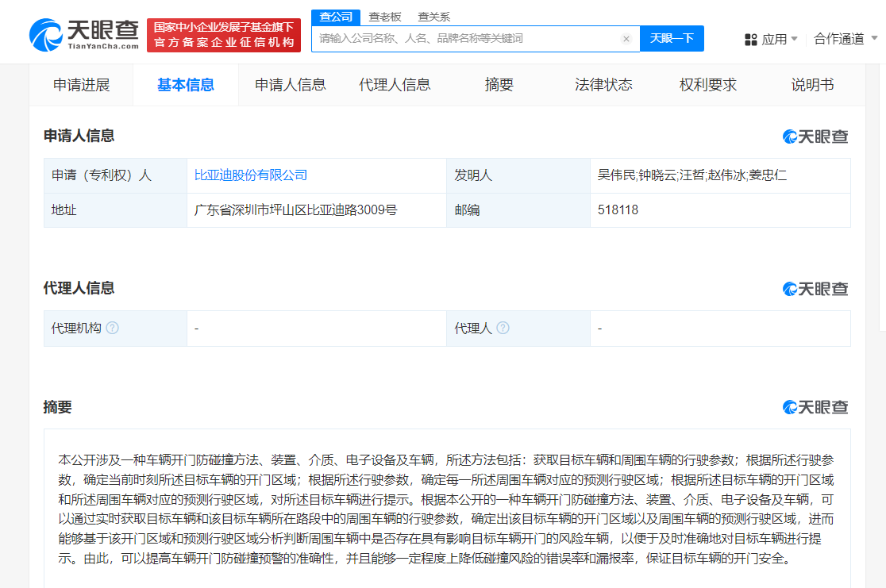Click the 应用 grid icon
The height and width of the screenshot is (588, 886).
[749, 40]
